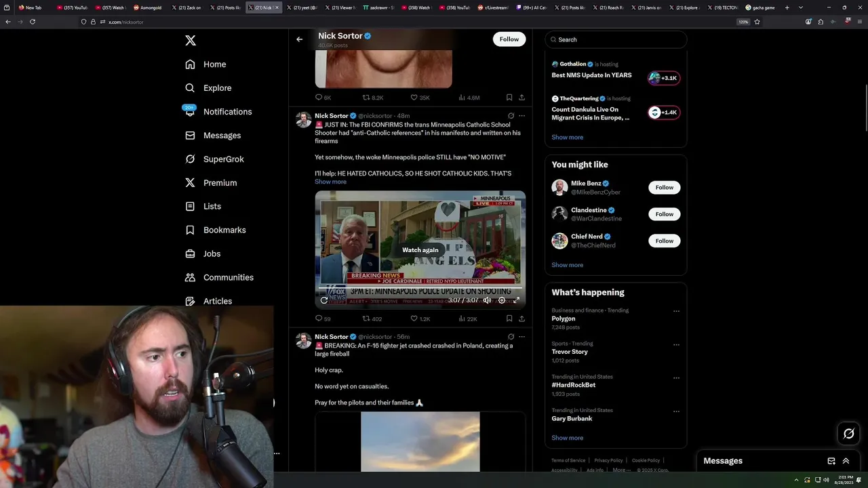The image size is (868, 488).
Task: Mute the Fox News video volume
Action: point(487,300)
